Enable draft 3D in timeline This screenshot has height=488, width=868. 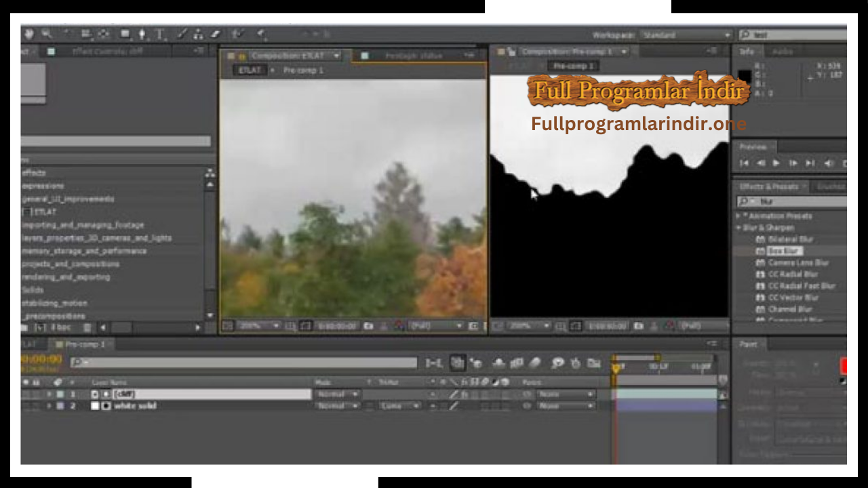(x=476, y=364)
